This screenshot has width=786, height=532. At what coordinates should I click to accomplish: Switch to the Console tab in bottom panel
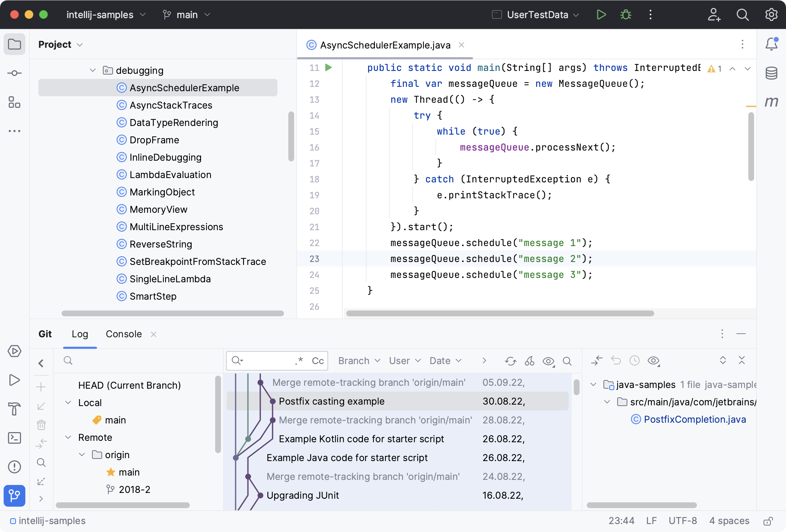click(124, 334)
